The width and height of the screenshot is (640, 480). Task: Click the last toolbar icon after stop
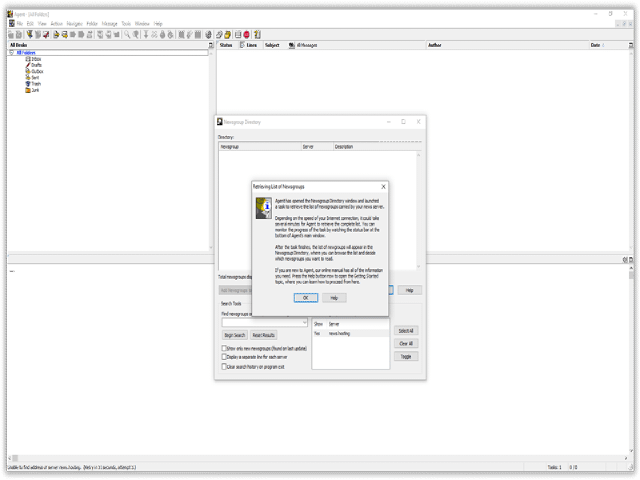(257, 35)
